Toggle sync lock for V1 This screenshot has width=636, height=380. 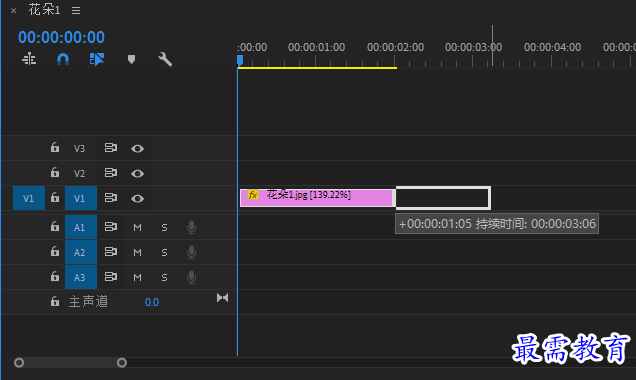[111, 198]
